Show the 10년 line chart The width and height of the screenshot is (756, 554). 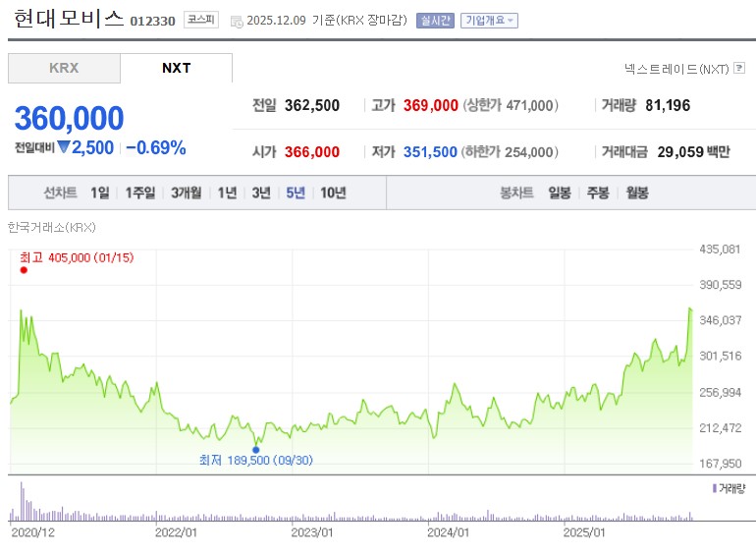coord(333,193)
